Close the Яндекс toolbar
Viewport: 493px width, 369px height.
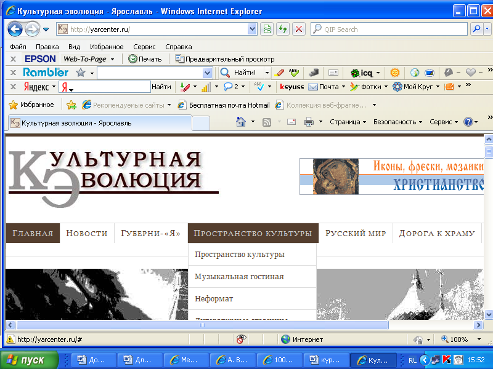point(13,87)
